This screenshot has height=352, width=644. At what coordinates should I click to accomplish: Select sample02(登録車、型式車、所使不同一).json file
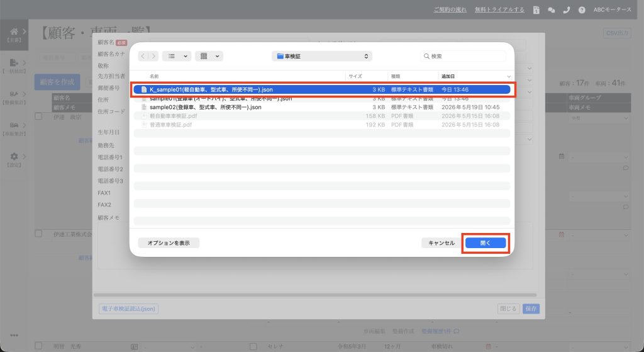pyautogui.click(x=322, y=107)
